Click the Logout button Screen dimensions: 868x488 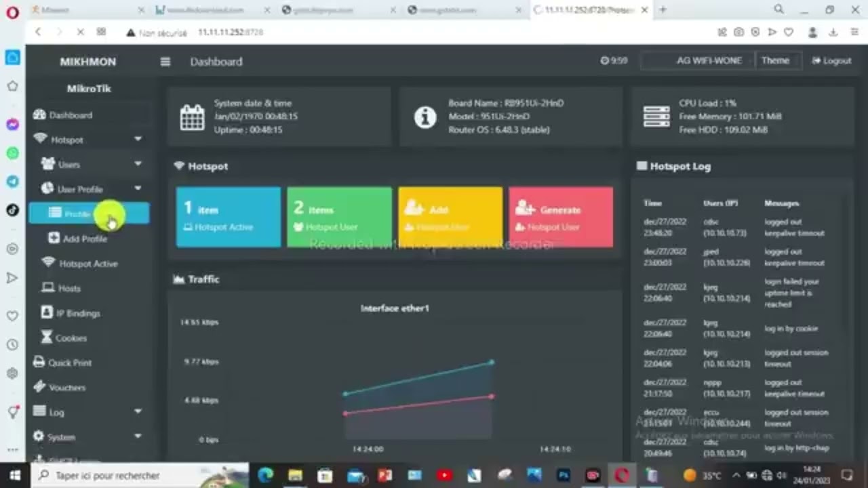click(831, 61)
